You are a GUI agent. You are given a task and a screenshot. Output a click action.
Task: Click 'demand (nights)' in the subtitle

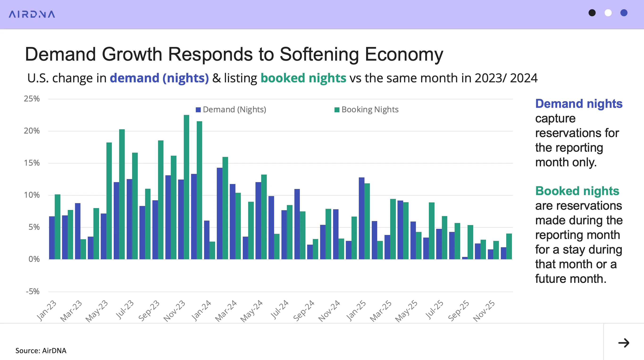click(159, 78)
